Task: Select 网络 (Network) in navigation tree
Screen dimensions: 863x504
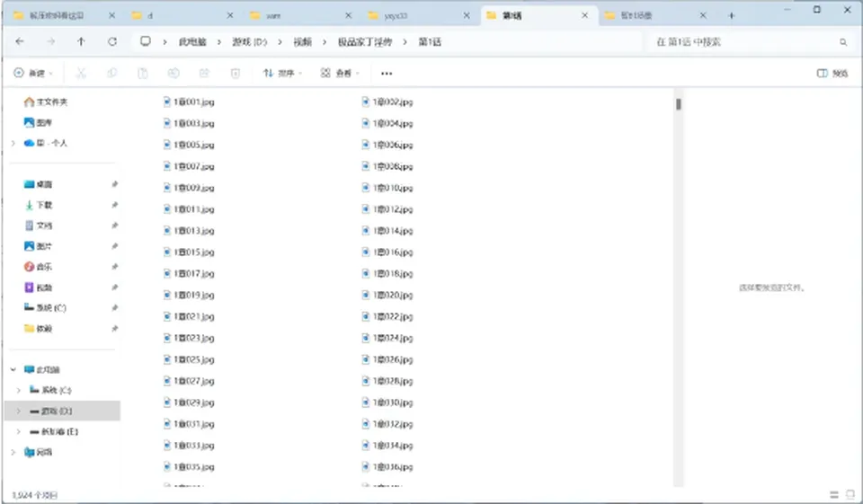Action: (x=38, y=452)
